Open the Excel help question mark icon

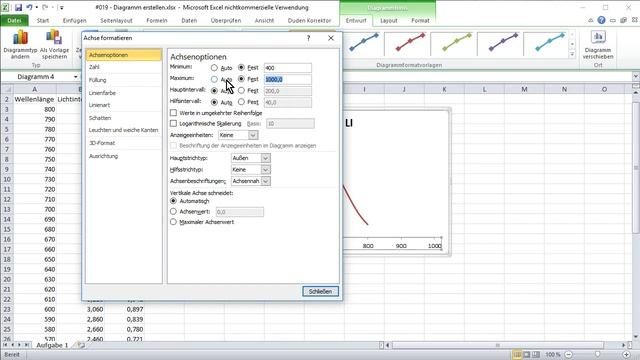(601, 20)
